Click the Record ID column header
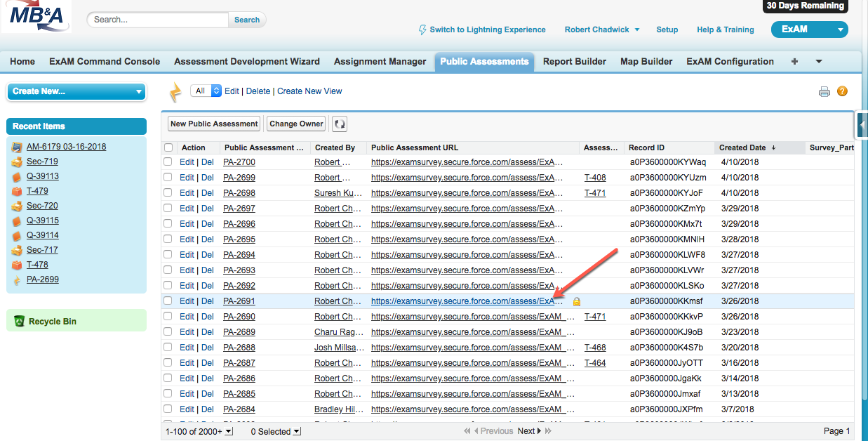Screen dimensions: 868x441 point(670,147)
